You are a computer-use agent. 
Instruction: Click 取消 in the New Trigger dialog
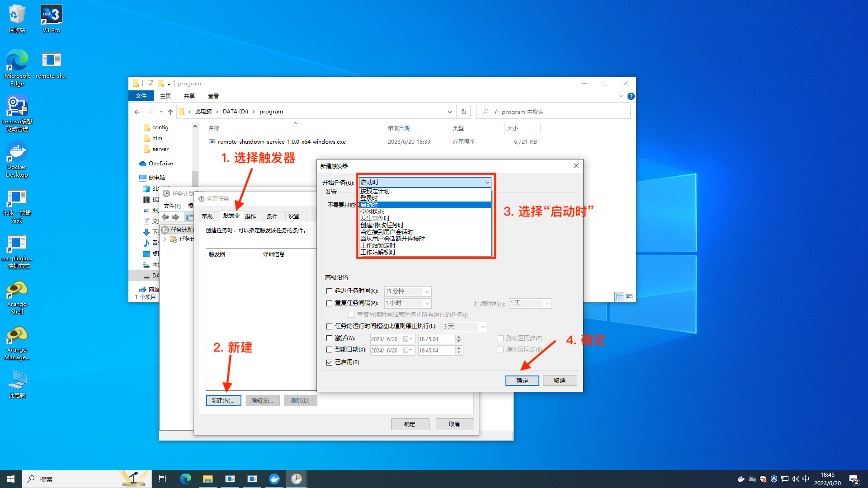click(560, 381)
